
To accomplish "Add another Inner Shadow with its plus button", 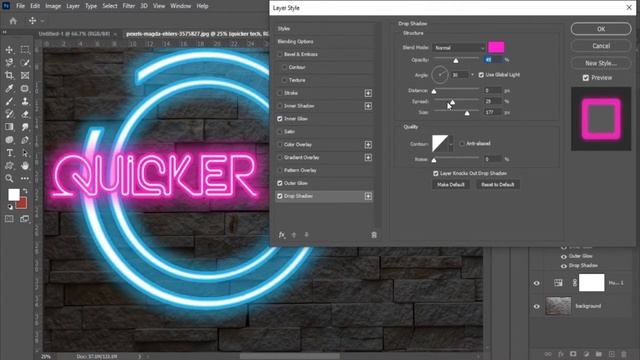I will 368,106.
